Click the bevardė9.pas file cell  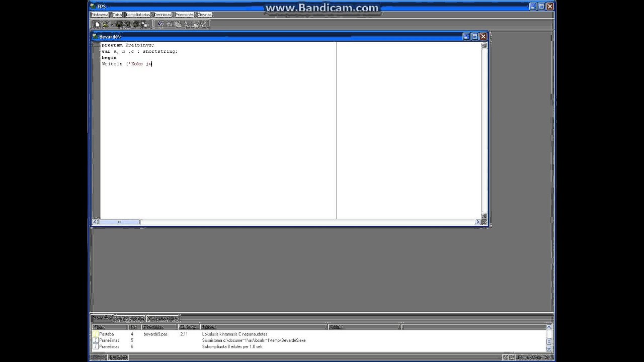155,334
